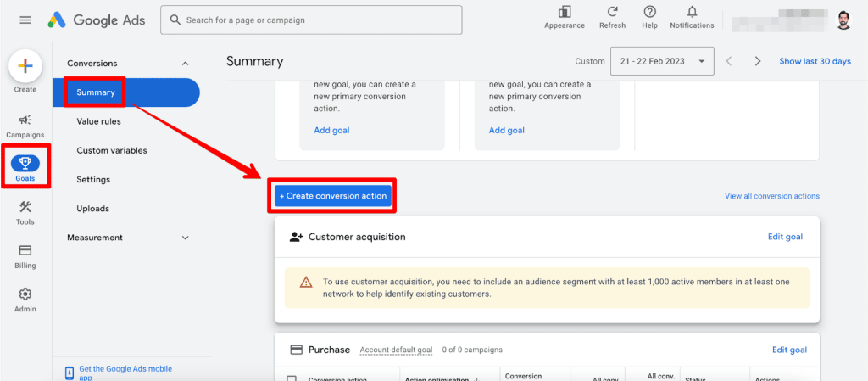Click the Create plus button
Screen dimensions: 868x381
[25, 66]
